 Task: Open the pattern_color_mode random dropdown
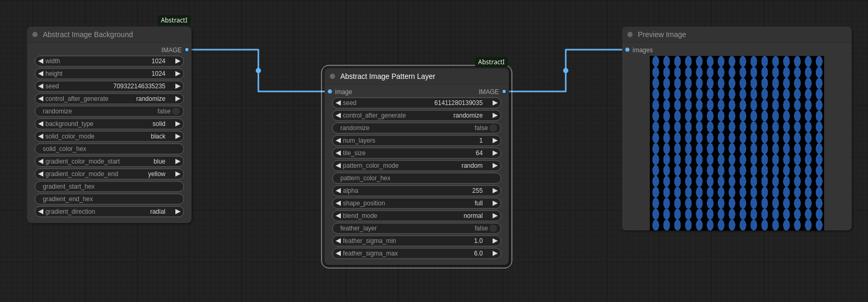[417, 166]
